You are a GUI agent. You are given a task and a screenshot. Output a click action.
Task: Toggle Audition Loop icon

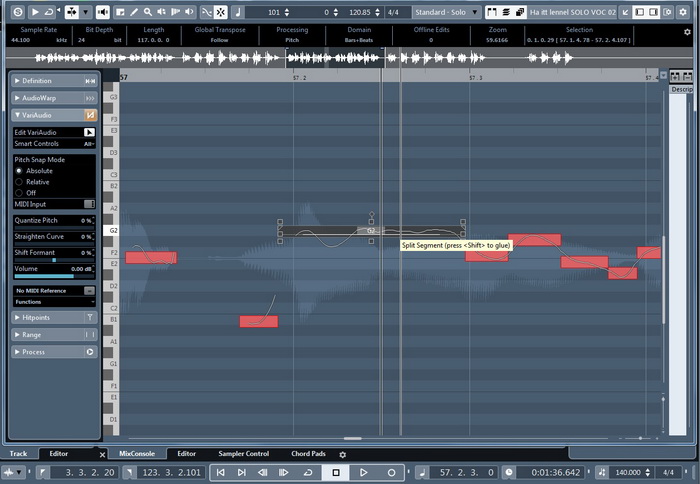pyautogui.click(x=48, y=12)
